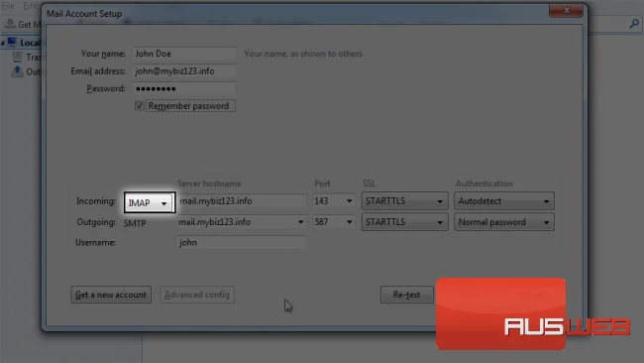
Task: Select the Outbox folder icon
Action: point(17,71)
